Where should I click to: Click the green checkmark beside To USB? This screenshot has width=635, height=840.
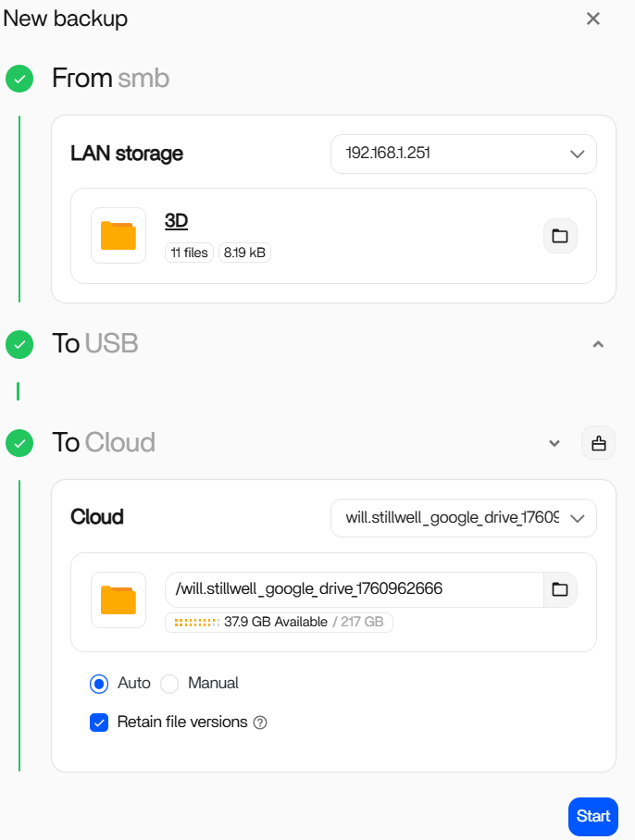tap(19, 344)
